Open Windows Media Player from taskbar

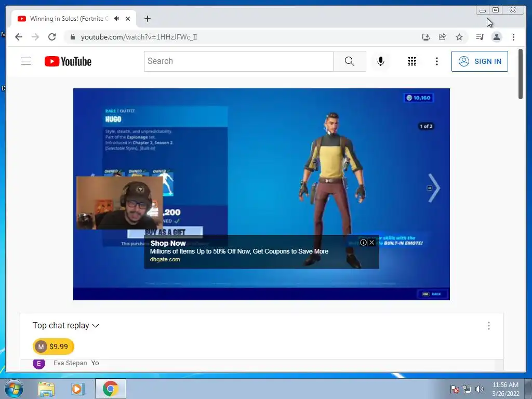point(77,389)
